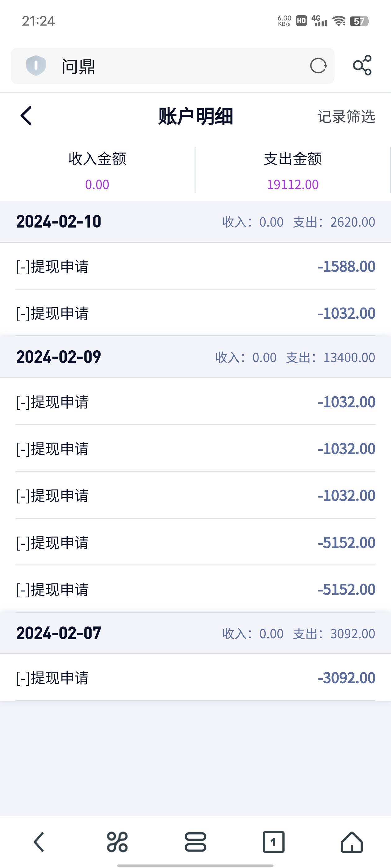Tap the 2024-02-09 date group header
The width and height of the screenshot is (391, 868).
pos(195,357)
